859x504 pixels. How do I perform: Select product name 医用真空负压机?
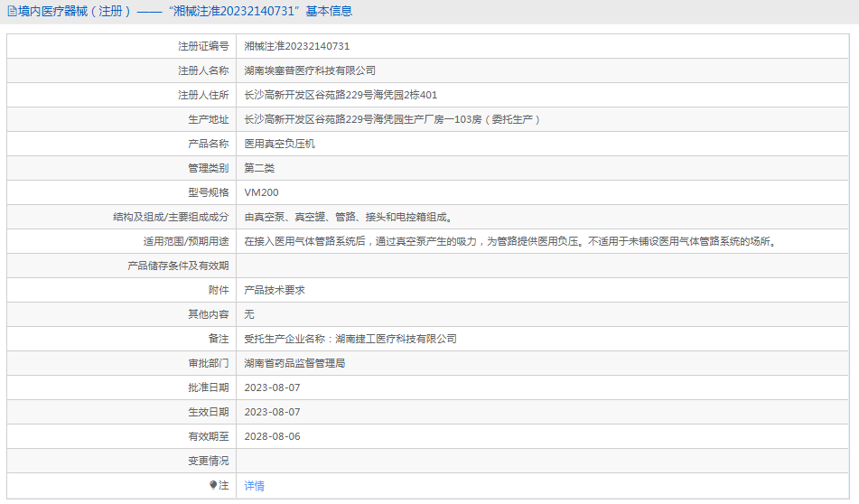(x=279, y=145)
